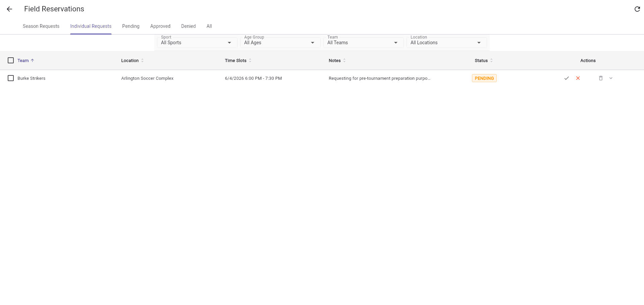Switch to the Denied tab

click(189, 26)
